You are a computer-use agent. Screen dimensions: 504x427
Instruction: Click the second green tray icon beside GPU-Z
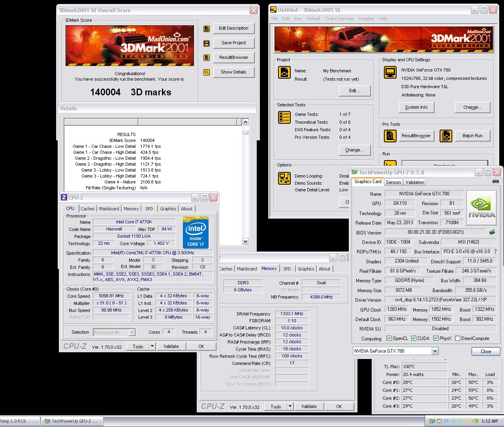tap(439, 421)
